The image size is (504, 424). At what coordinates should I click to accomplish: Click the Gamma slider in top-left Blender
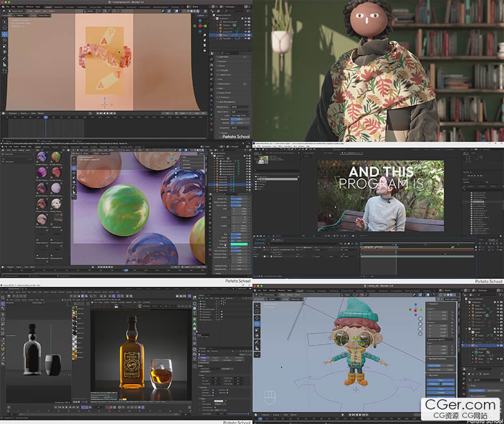click(x=240, y=122)
